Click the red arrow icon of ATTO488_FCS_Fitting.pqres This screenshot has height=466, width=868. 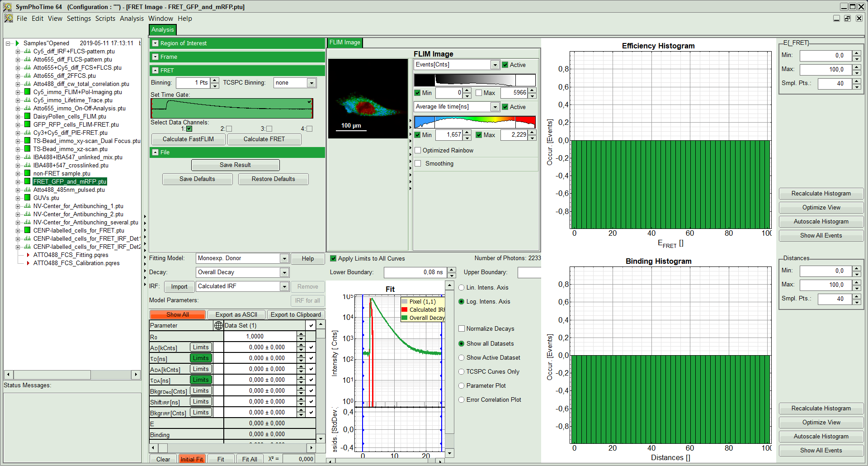coord(28,255)
